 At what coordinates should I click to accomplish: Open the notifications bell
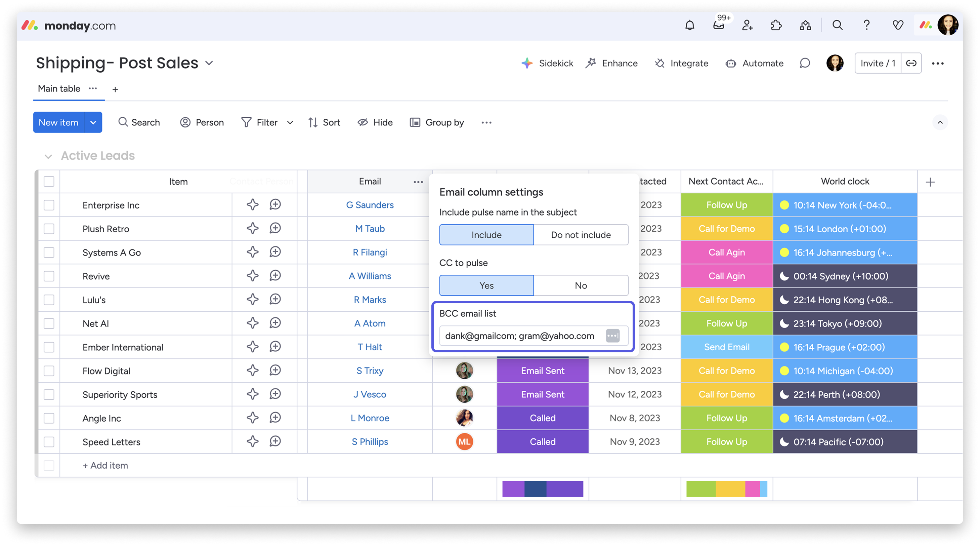click(x=689, y=26)
